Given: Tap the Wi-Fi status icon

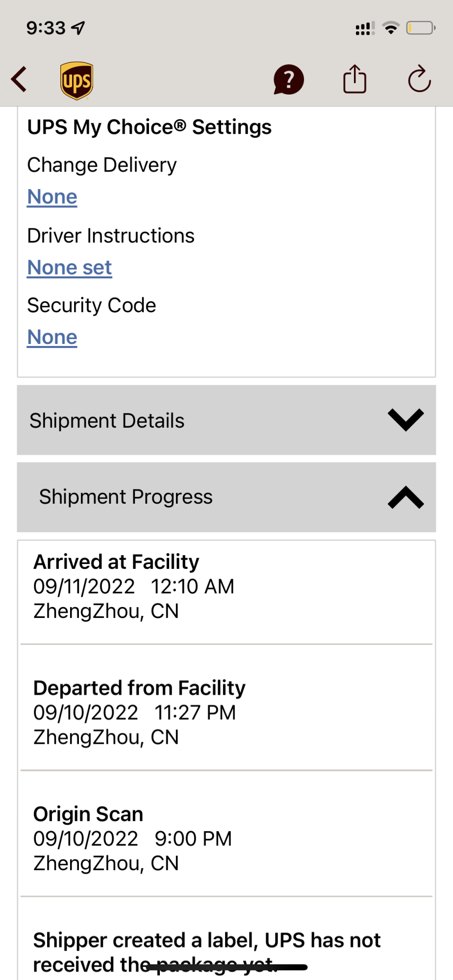Looking at the screenshot, I should (x=391, y=28).
